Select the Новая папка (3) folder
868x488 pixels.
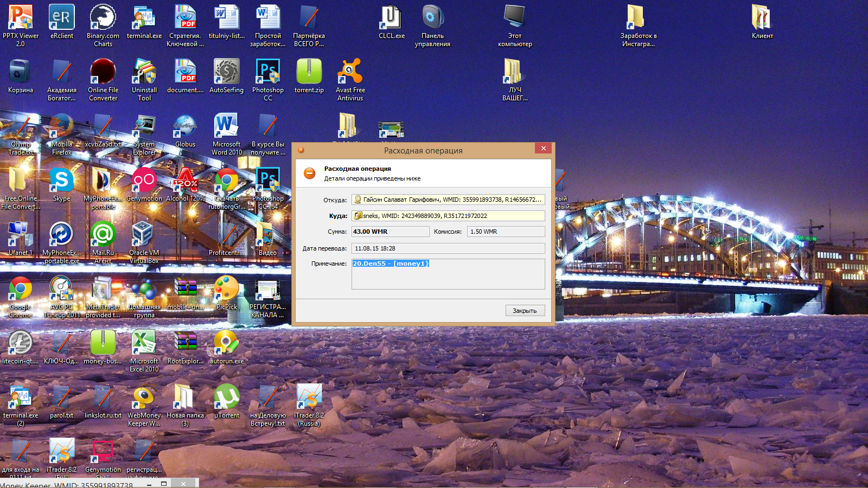(186, 404)
